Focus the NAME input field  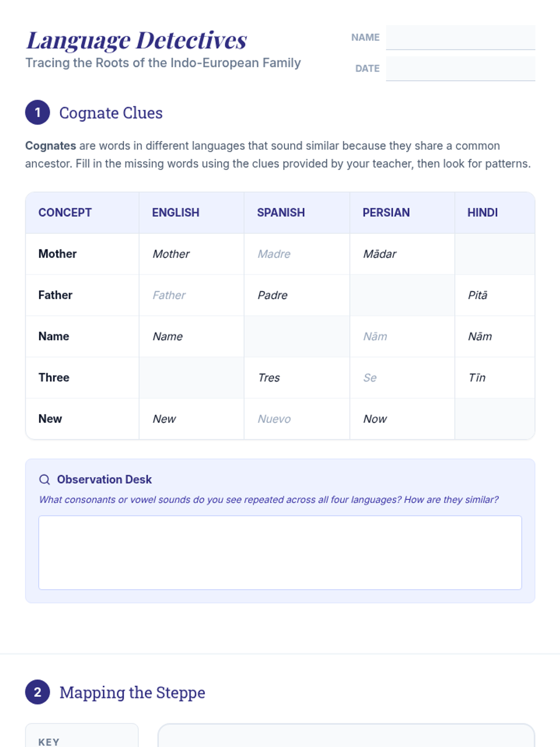(460, 37)
